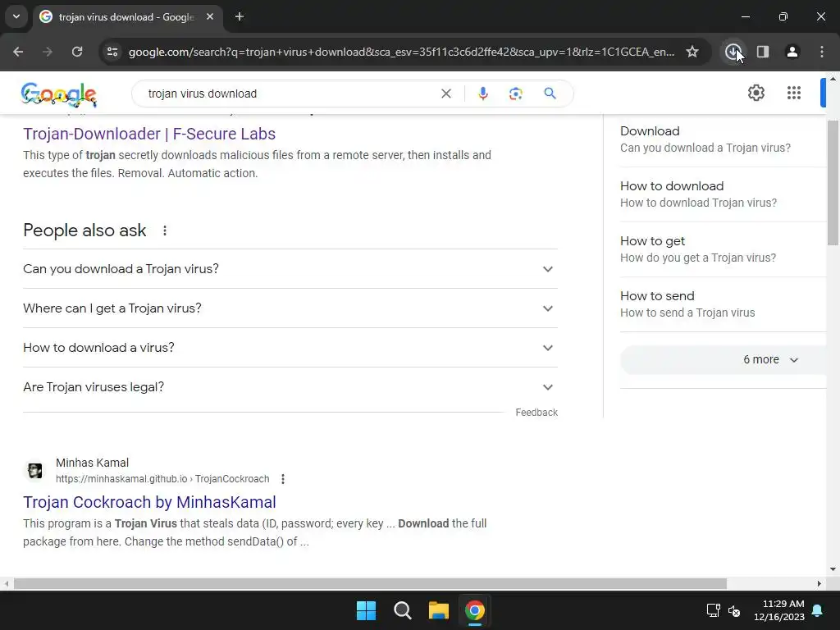Open Trojan Cockroach by MinhasKamal result
This screenshot has width=840, height=630.
tap(149, 503)
